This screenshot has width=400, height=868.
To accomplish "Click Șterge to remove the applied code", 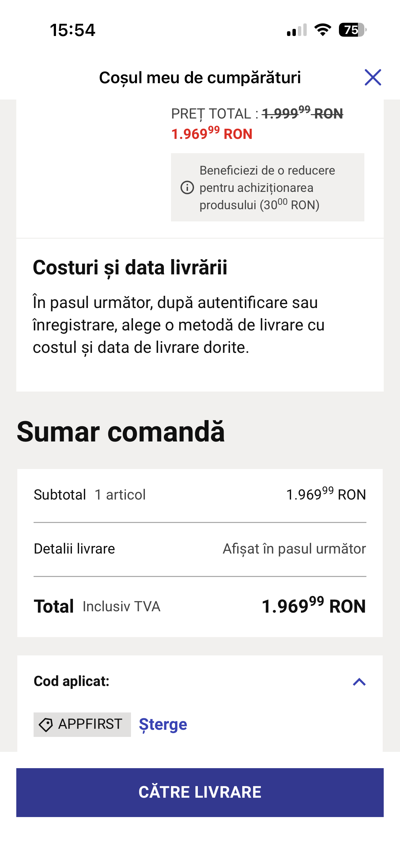I will click(163, 725).
